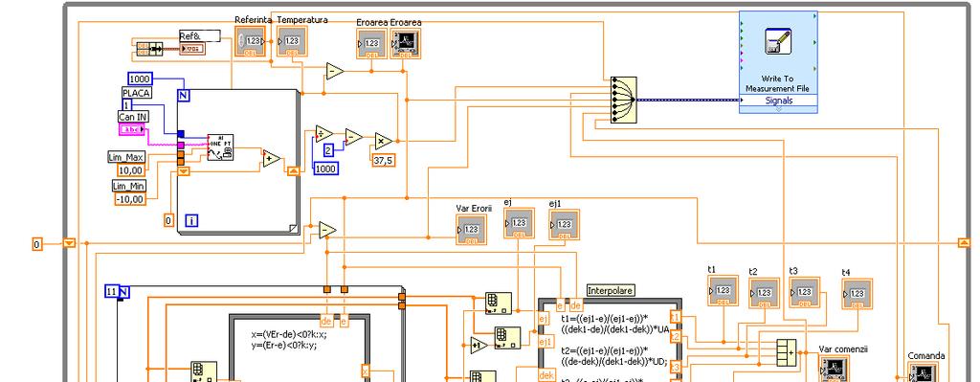Click the x=(VEr-de)<0?k:x; formula text
Screen dimensions: 980x382
[289, 334]
